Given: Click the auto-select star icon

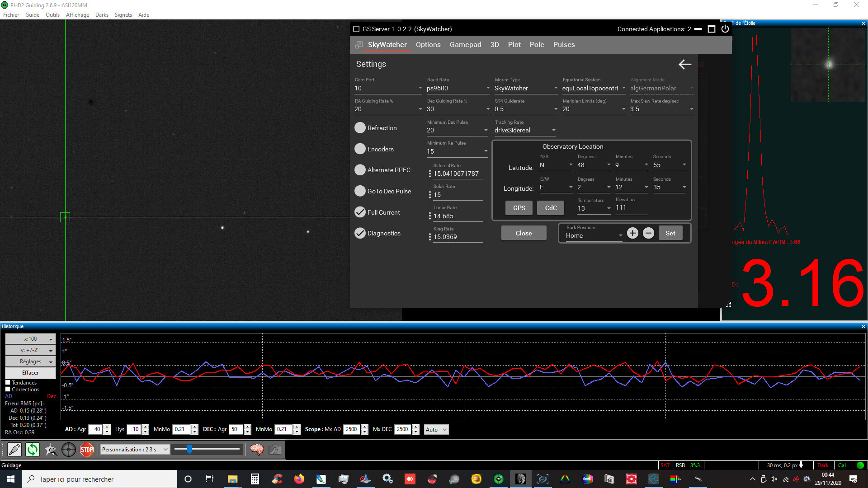Looking at the screenshot, I should pos(51,450).
